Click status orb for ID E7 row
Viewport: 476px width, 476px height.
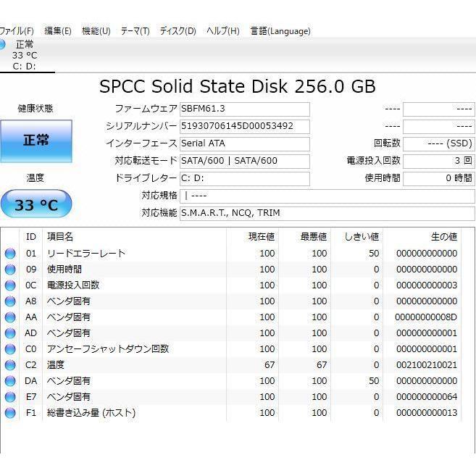[x=10, y=397]
